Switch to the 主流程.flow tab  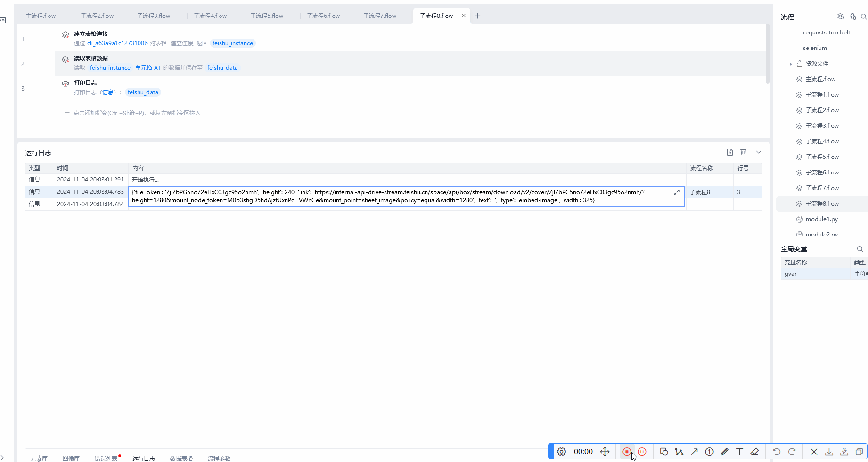pyautogui.click(x=41, y=16)
